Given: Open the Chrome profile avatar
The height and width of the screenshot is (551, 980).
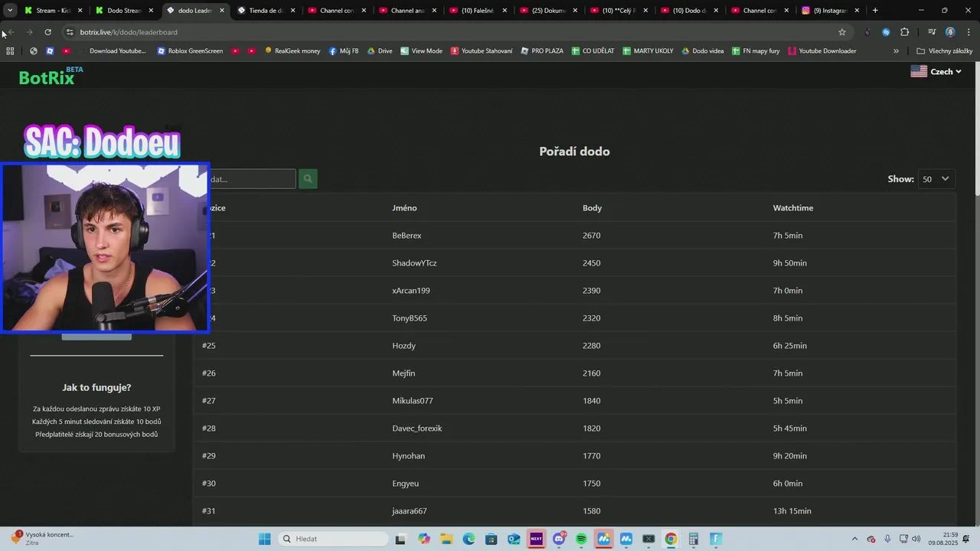Looking at the screenshot, I should [950, 32].
